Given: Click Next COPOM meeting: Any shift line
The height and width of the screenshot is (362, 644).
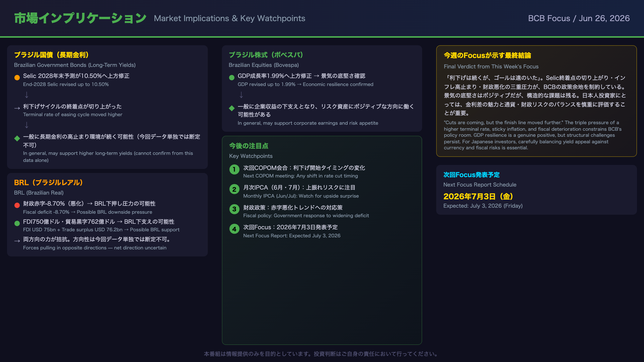Looking at the screenshot, I should (x=300, y=176).
